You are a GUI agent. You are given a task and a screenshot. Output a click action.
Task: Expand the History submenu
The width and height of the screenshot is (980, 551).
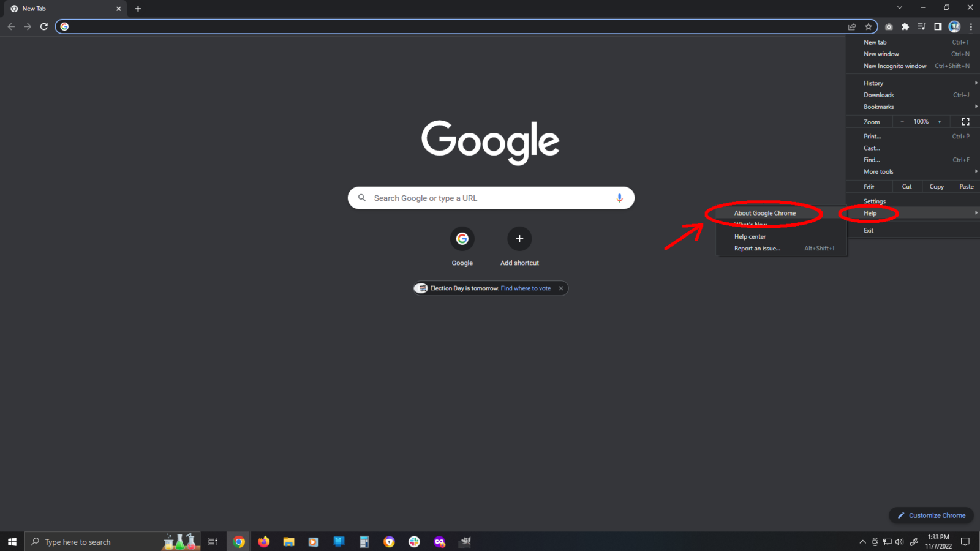(x=873, y=83)
